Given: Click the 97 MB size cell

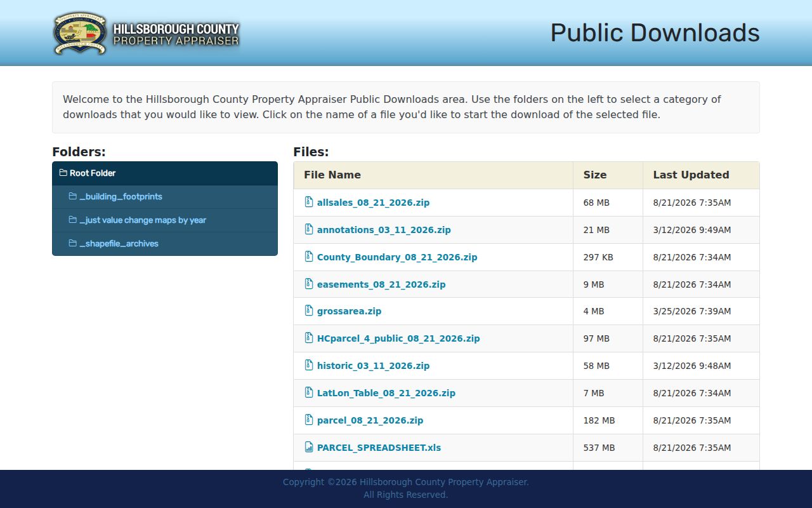Looking at the screenshot, I should 608,338.
